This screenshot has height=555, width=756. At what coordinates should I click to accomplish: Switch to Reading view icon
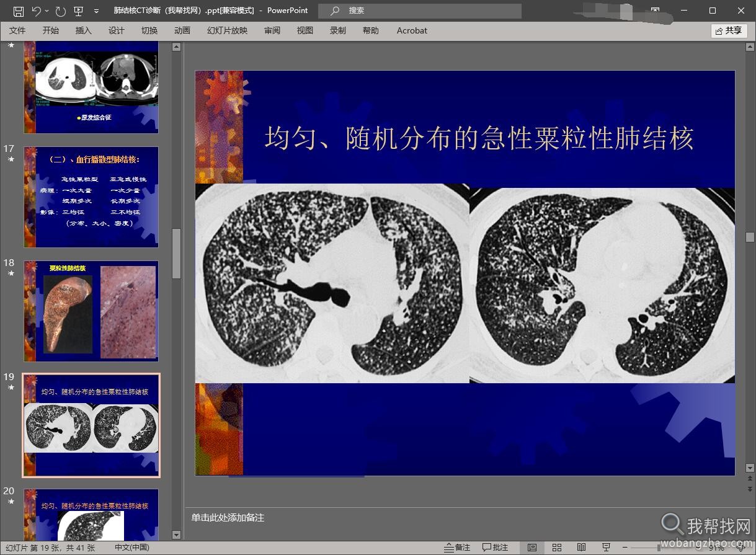581,548
